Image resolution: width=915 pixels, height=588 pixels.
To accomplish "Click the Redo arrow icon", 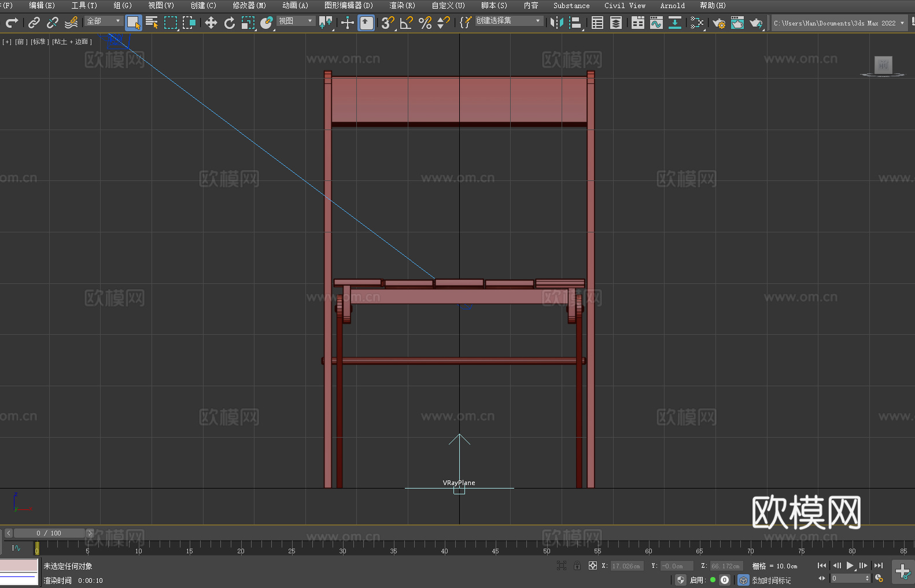I will 12,23.
